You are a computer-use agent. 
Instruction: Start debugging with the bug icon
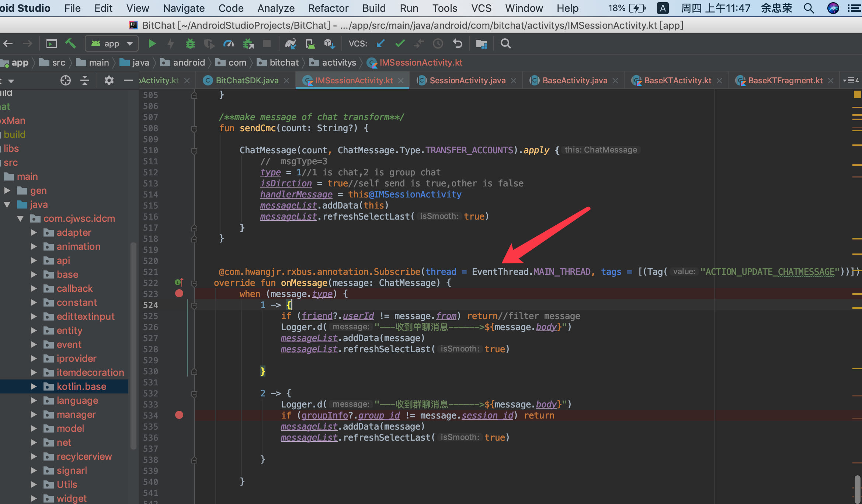pyautogui.click(x=190, y=43)
